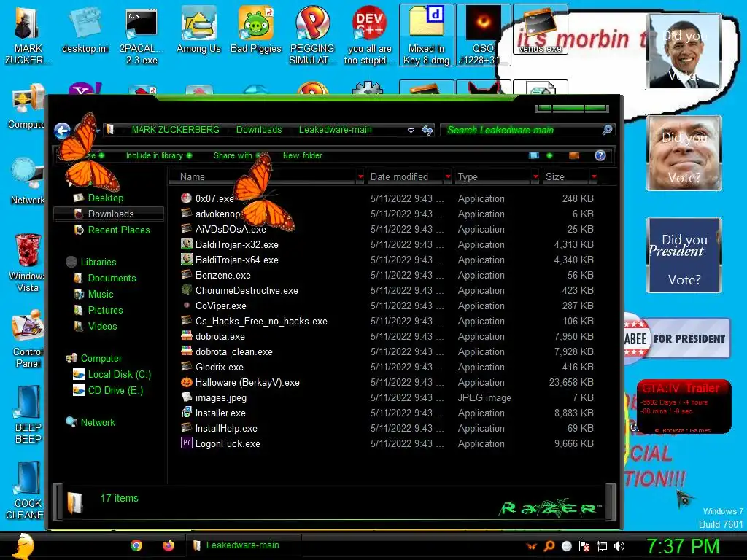Select the InstallHelp.exe file name

point(226,428)
